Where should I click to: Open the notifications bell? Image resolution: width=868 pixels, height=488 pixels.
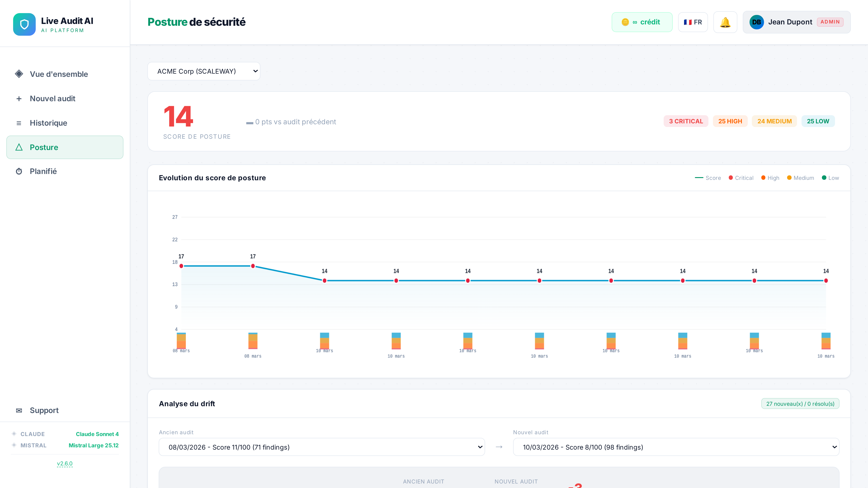click(725, 22)
